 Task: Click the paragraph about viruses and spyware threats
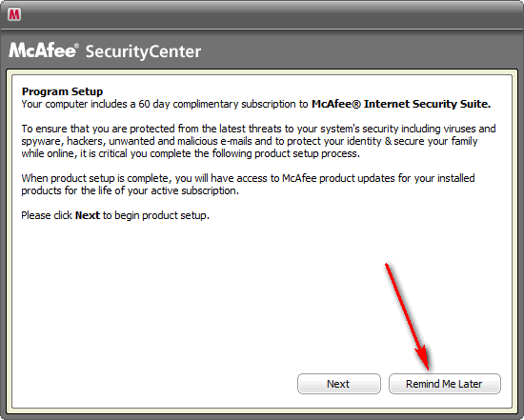point(258,141)
